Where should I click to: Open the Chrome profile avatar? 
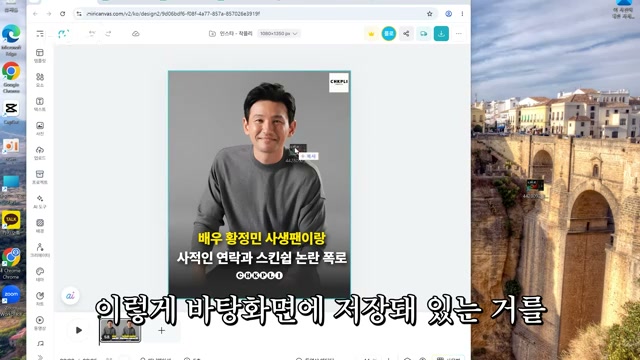pyautogui.click(x=449, y=14)
